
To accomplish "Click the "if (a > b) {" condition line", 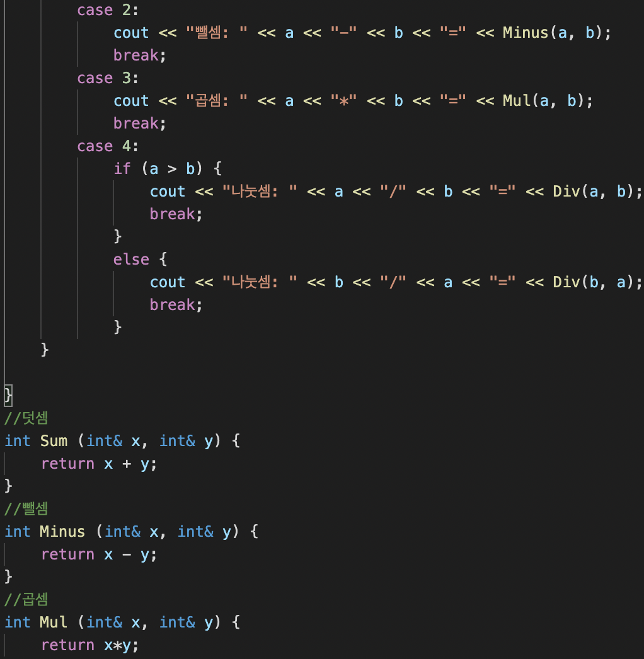I will coord(168,169).
